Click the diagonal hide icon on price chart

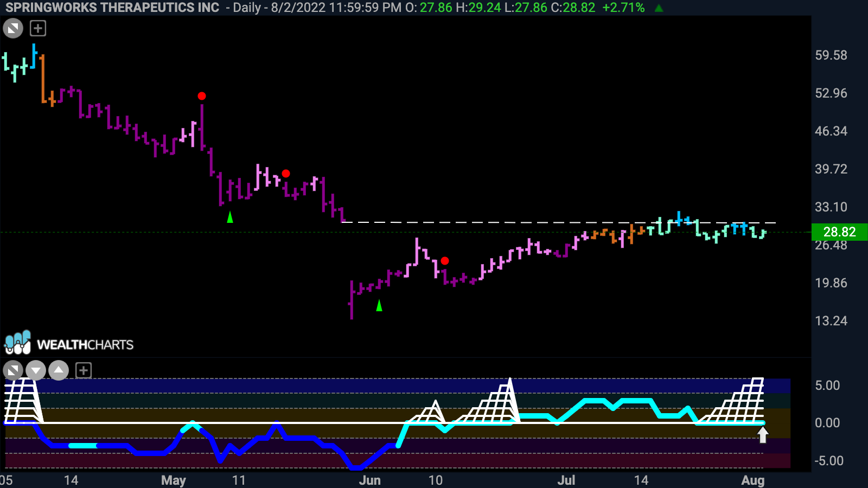coord(13,28)
